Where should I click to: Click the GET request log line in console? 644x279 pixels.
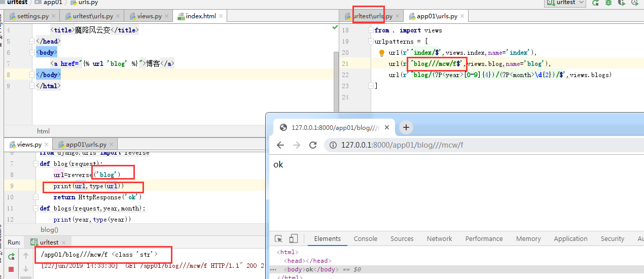click(153, 265)
